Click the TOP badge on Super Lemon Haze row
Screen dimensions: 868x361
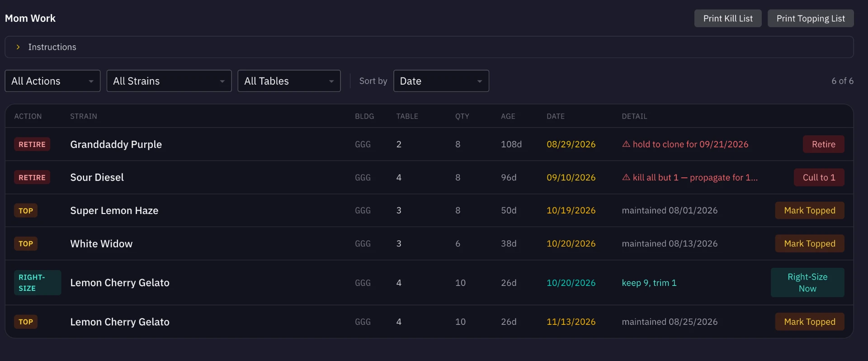coord(26,210)
